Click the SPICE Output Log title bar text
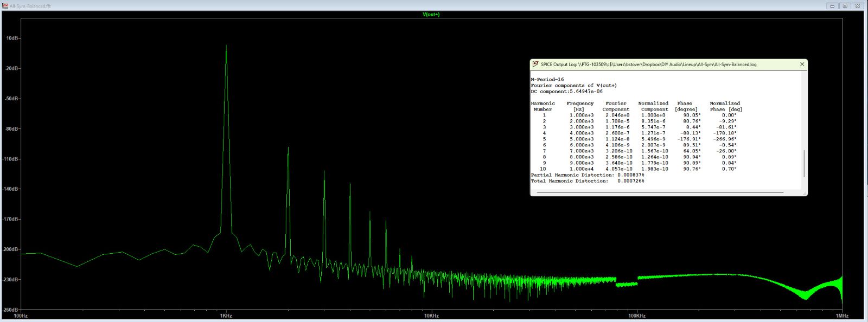This screenshot has height=322, width=868. point(648,65)
